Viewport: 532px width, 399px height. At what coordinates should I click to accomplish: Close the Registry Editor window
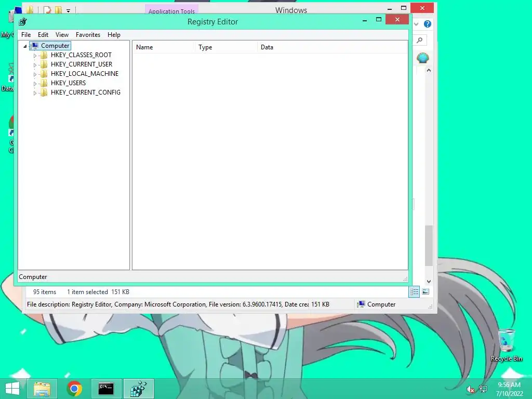[397, 20]
